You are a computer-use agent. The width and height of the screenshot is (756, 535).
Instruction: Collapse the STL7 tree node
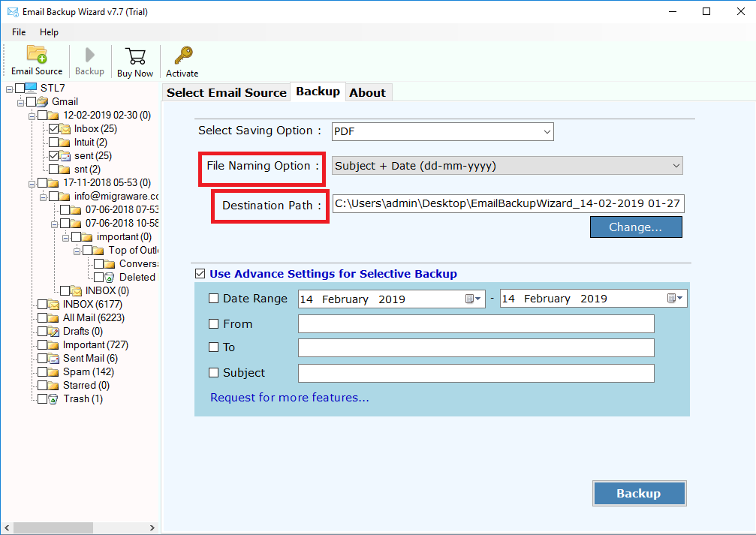(x=9, y=89)
